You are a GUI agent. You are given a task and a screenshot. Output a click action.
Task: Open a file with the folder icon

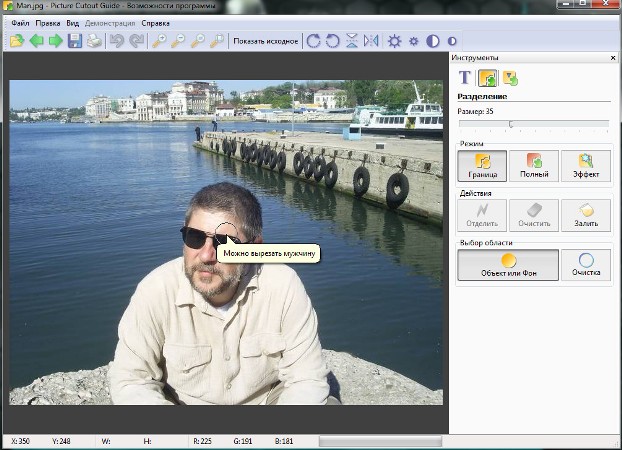click(x=17, y=41)
